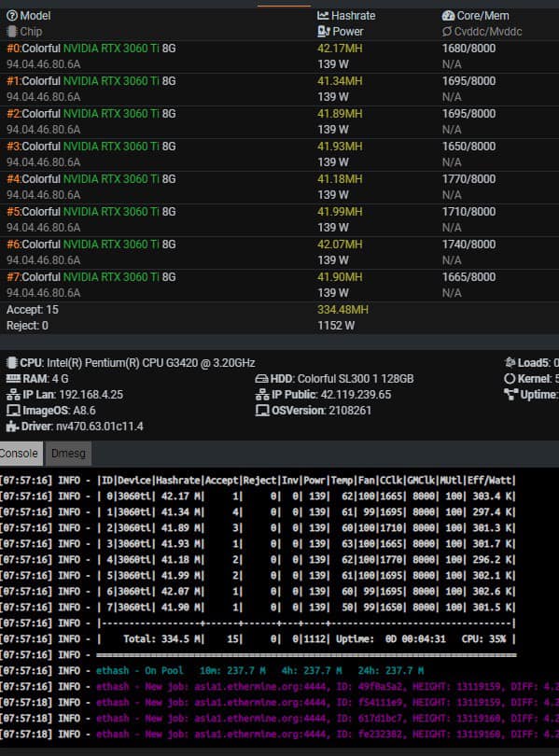Screen dimensions: 559x756
Task: Click hashrate value 42.17MH
Action: click(340, 49)
